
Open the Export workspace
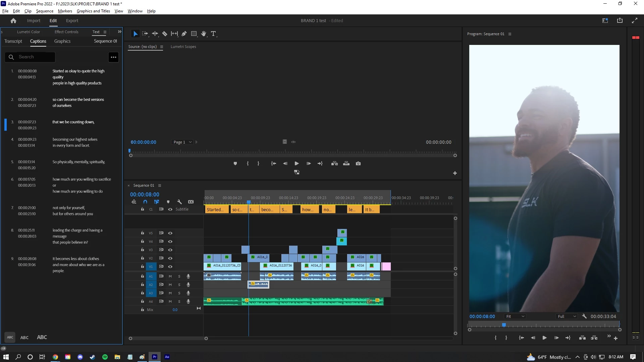click(x=72, y=21)
